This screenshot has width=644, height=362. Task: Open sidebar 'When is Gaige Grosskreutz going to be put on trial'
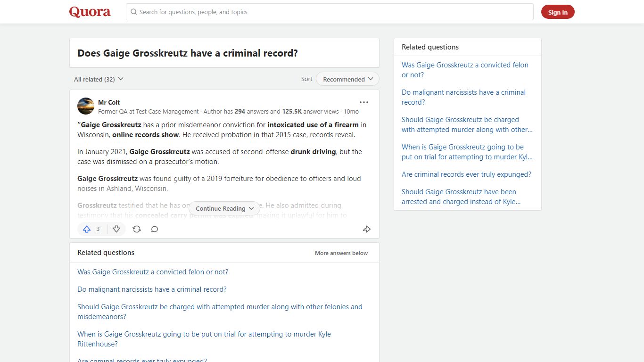coord(467,152)
